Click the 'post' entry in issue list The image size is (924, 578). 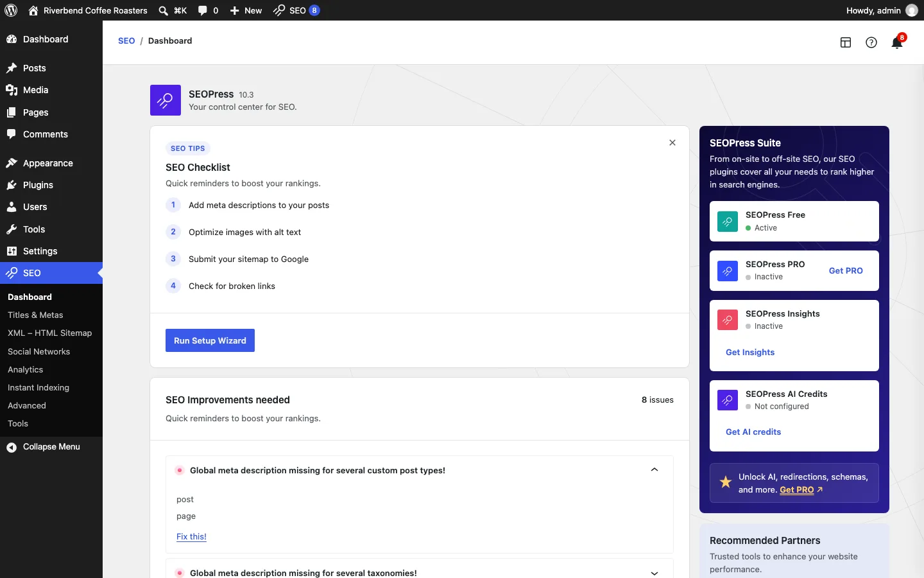pyautogui.click(x=185, y=500)
